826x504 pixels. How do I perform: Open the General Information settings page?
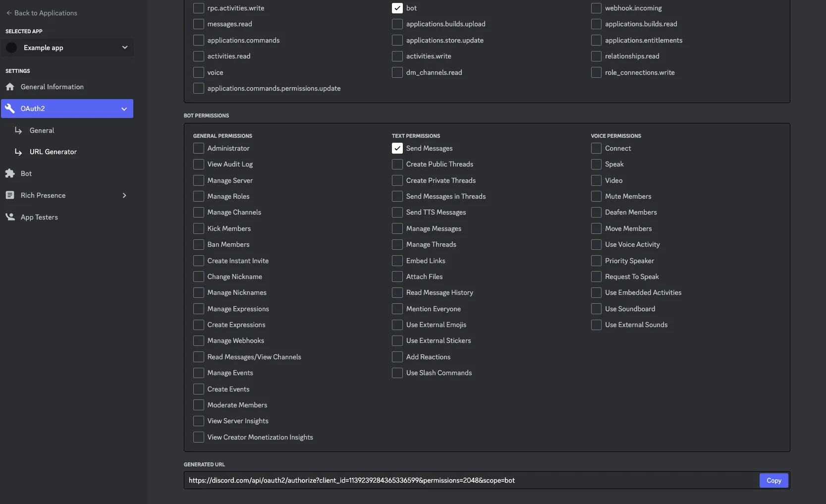click(52, 87)
